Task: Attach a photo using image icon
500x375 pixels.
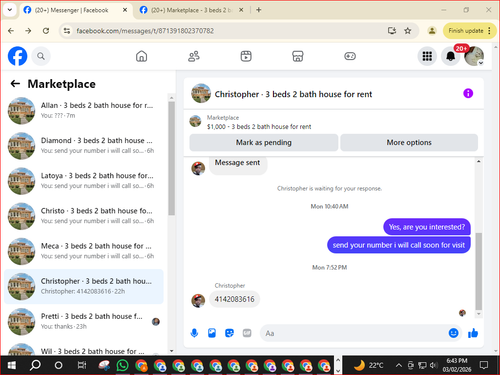Action: (212, 333)
